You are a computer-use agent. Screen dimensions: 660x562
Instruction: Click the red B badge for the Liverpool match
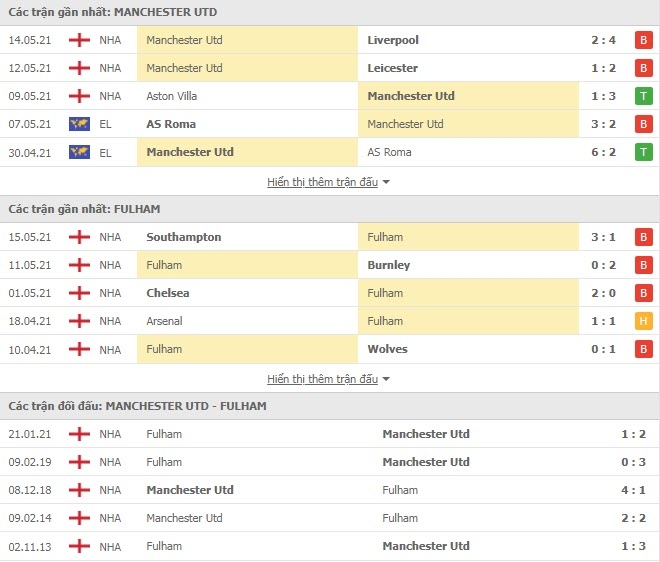(x=643, y=40)
